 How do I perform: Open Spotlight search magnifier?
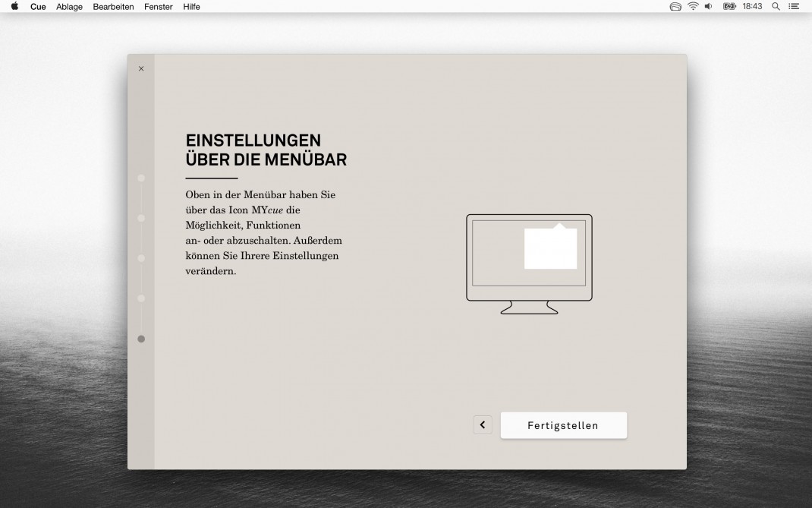click(x=776, y=7)
